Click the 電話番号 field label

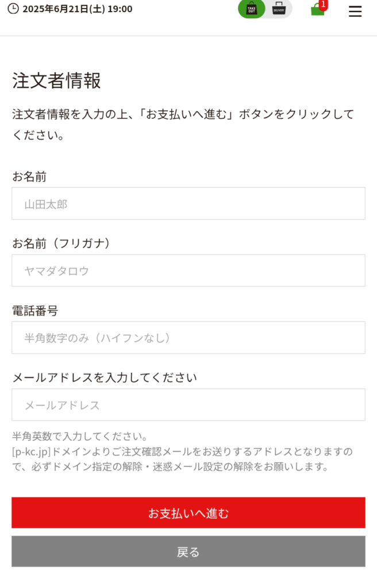pos(35,311)
